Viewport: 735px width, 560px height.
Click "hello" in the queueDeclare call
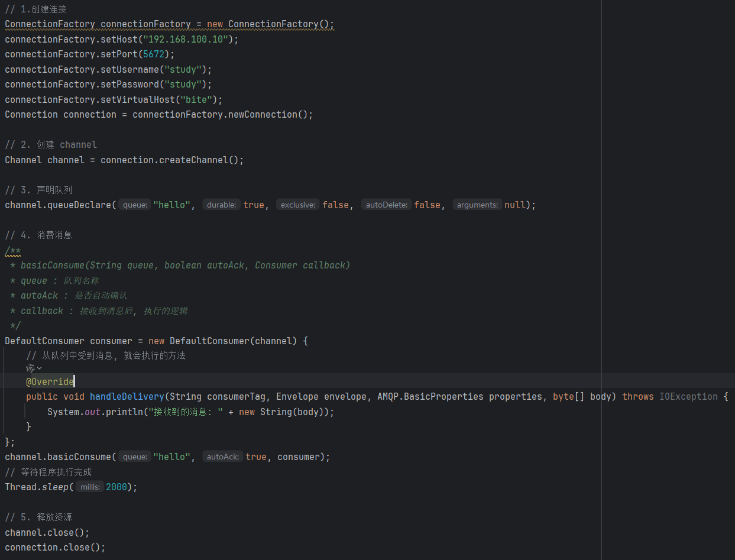pyautogui.click(x=172, y=205)
